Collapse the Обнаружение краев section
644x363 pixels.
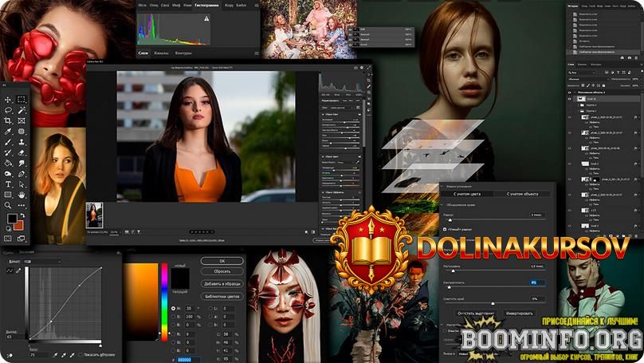click(442, 205)
